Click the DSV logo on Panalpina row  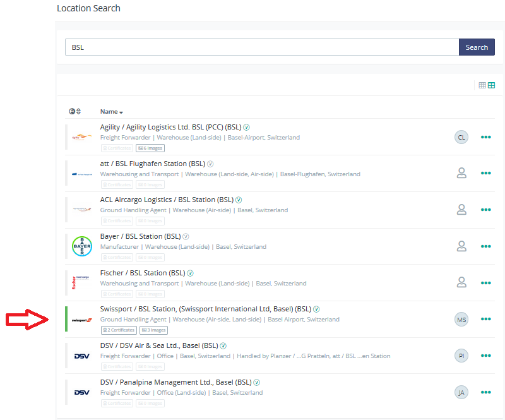point(82,393)
